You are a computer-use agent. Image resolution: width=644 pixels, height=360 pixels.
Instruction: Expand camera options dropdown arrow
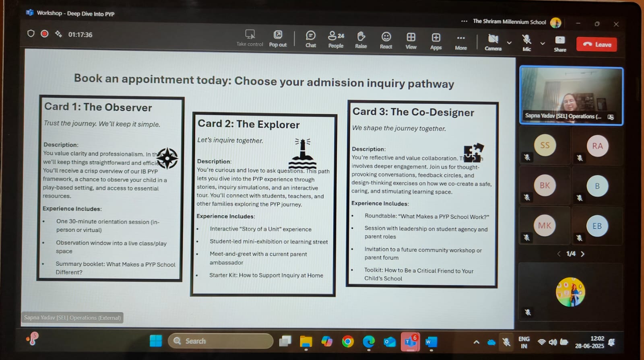[509, 43]
